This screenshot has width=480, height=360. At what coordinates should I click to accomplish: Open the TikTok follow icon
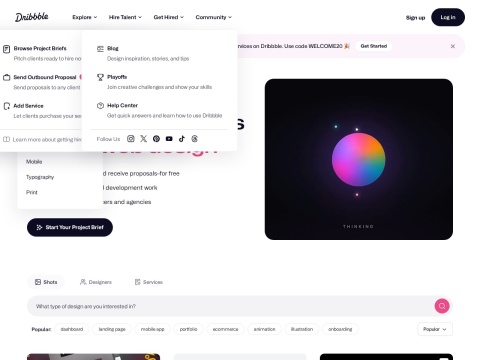pos(182,139)
